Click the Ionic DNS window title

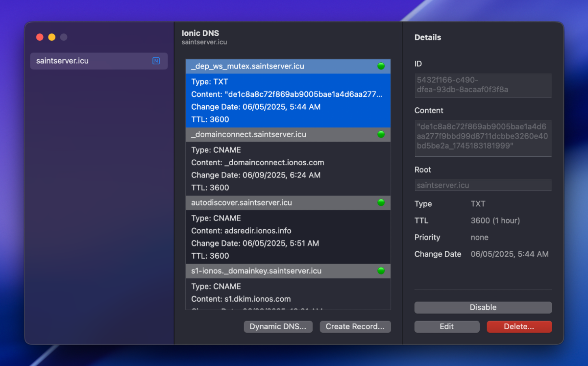pyautogui.click(x=200, y=33)
